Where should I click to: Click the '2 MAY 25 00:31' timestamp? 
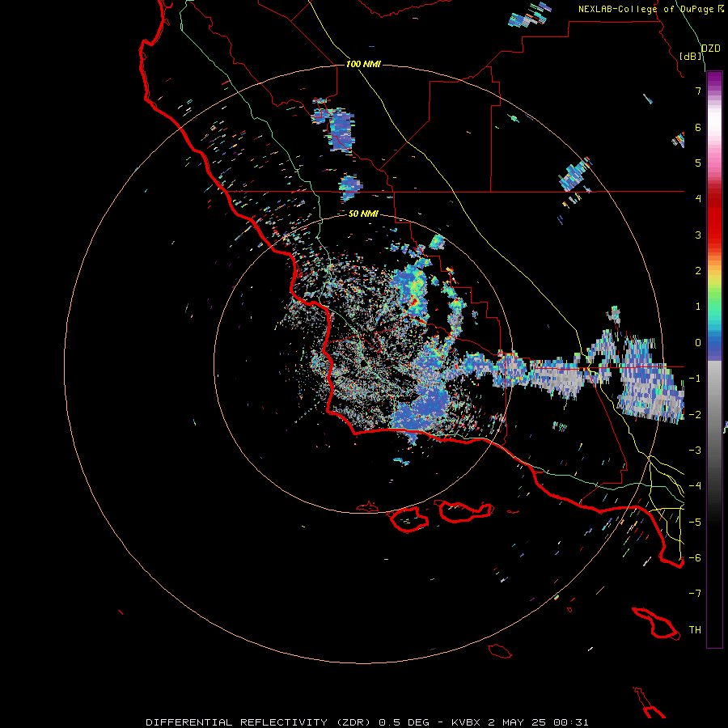pos(539,722)
